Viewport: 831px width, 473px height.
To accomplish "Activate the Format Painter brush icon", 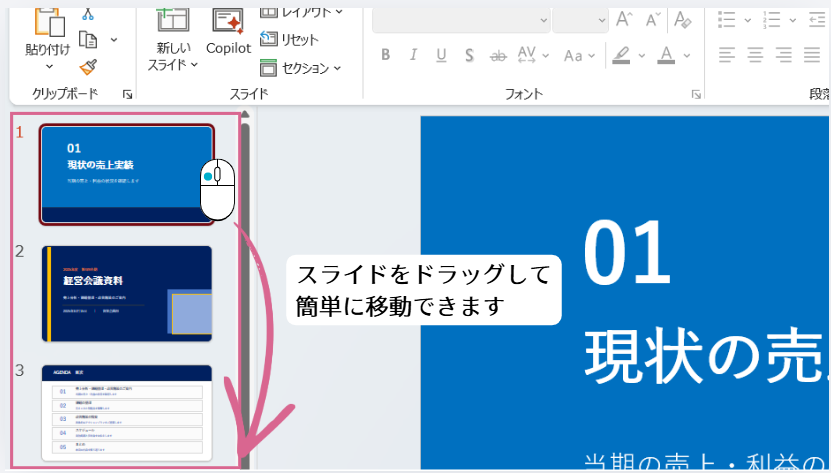I will pos(88,67).
